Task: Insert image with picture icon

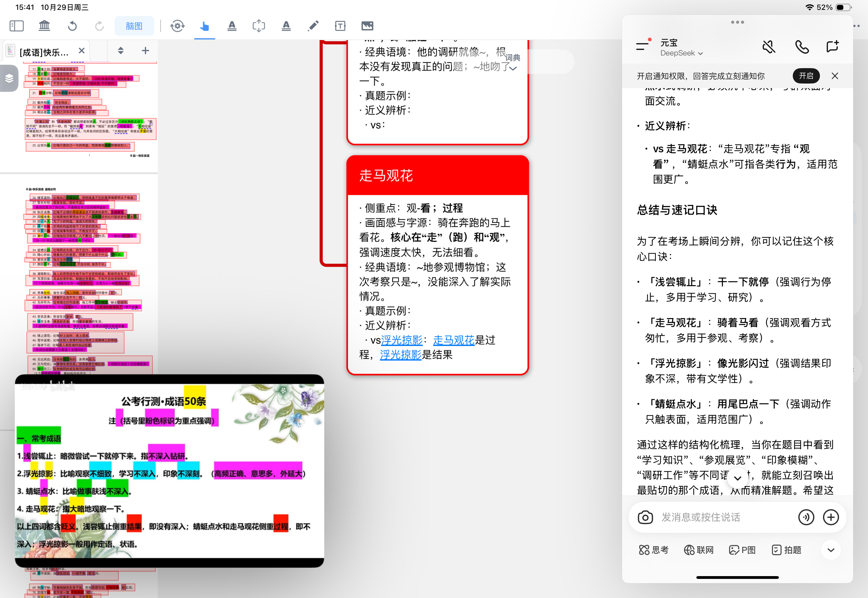Action: point(367,26)
